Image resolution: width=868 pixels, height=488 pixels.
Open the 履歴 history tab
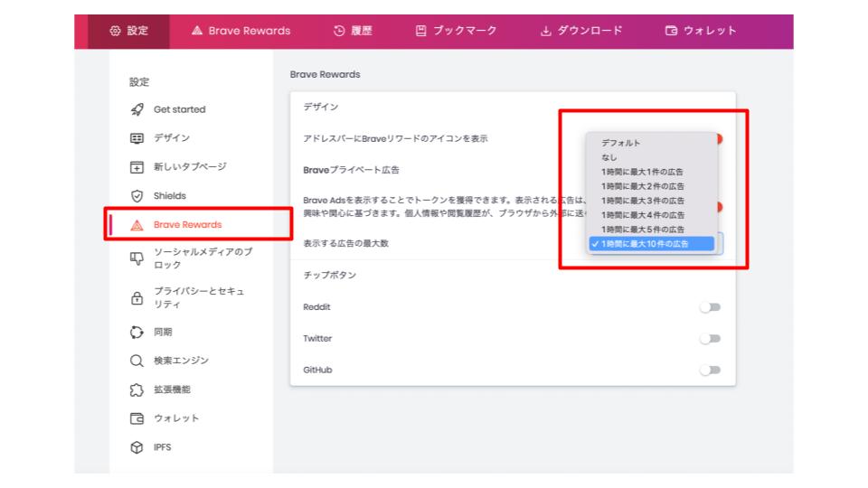(x=353, y=31)
